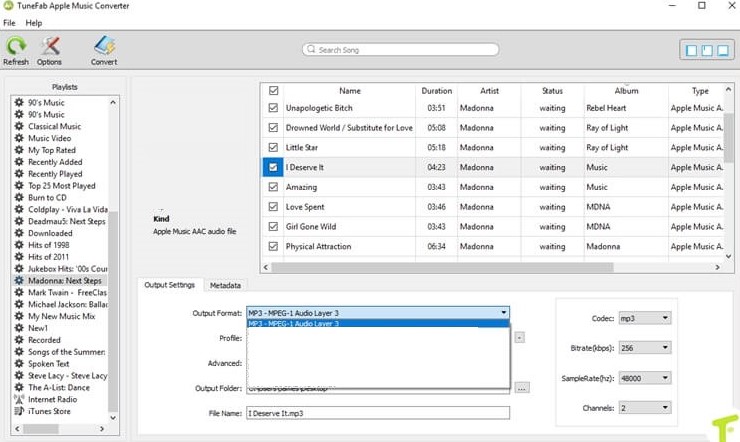
Task: Uncheck the Love Spent song checkbox
Action: tap(273, 207)
